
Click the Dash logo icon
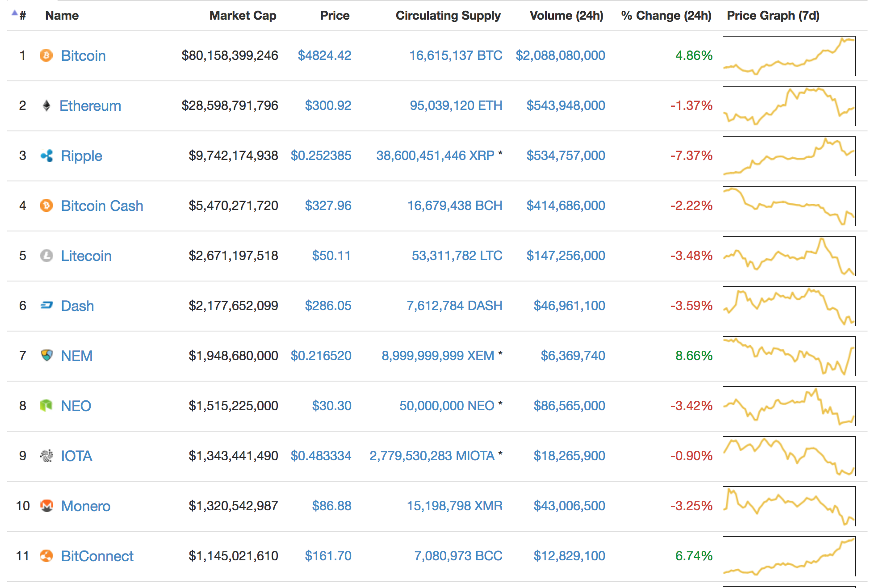(x=46, y=306)
